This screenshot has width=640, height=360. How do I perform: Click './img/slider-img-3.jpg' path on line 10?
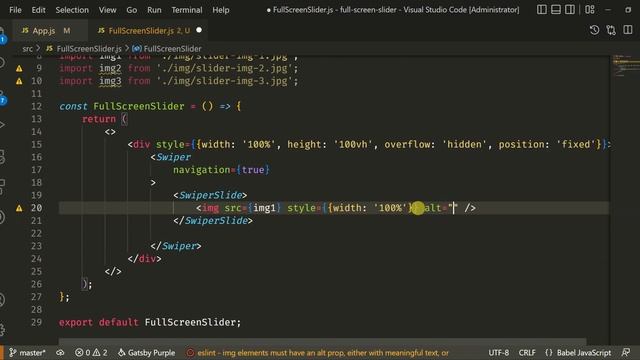tap(224, 81)
